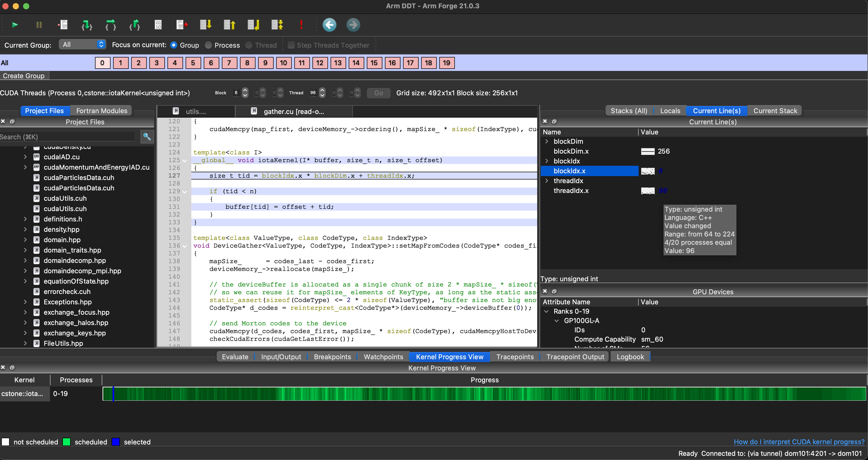Image resolution: width=868 pixels, height=460 pixels.
Task: Increment the Block index stepper showing 6
Action: [x=245, y=90]
